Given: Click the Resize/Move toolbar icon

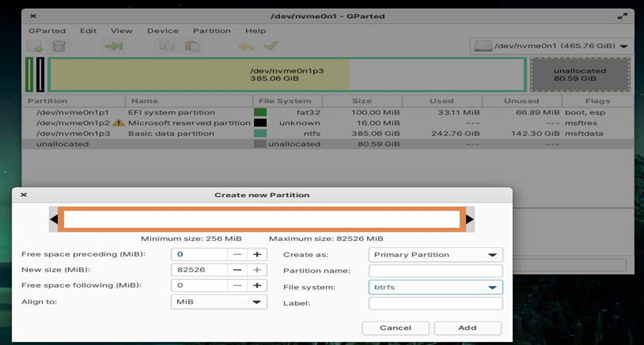Looking at the screenshot, I should click(113, 46).
